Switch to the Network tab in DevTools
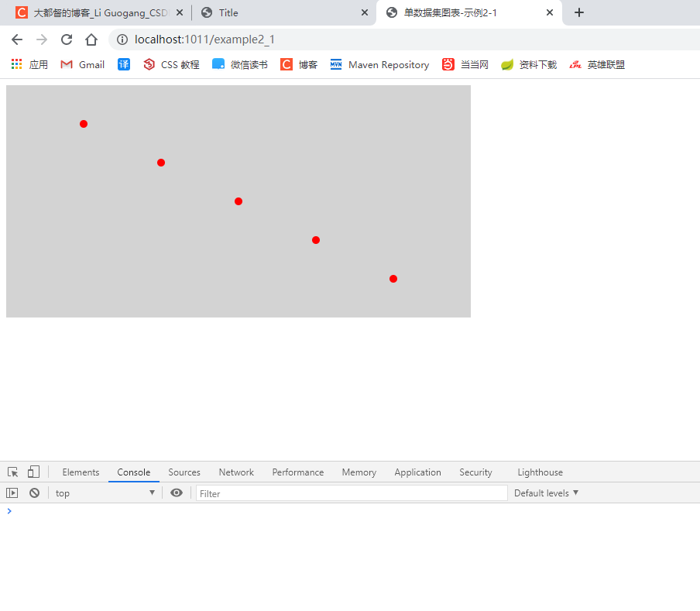The height and width of the screenshot is (611, 700). point(236,472)
